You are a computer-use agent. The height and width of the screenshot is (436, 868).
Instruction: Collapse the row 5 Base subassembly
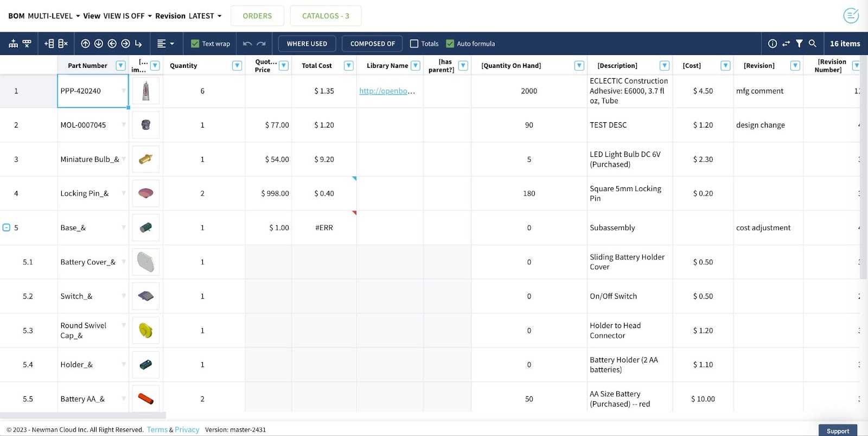pos(7,228)
